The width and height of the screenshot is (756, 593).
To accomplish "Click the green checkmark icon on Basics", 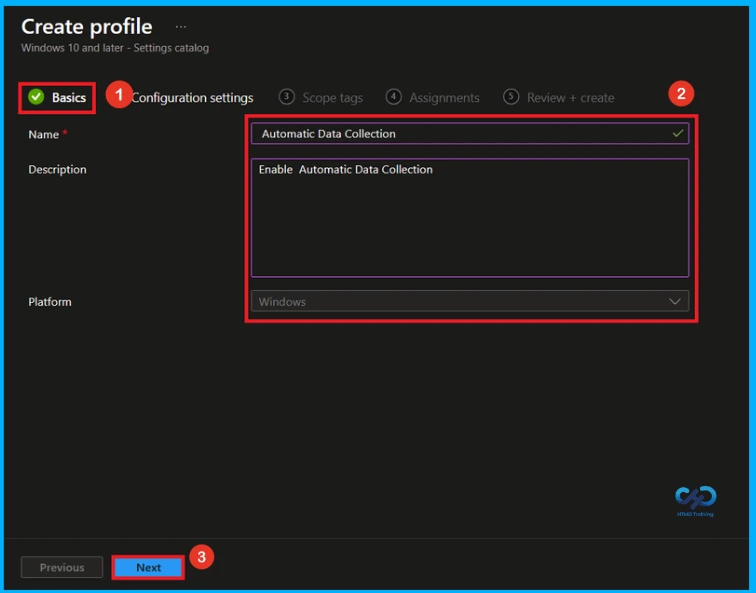I will coord(36,97).
